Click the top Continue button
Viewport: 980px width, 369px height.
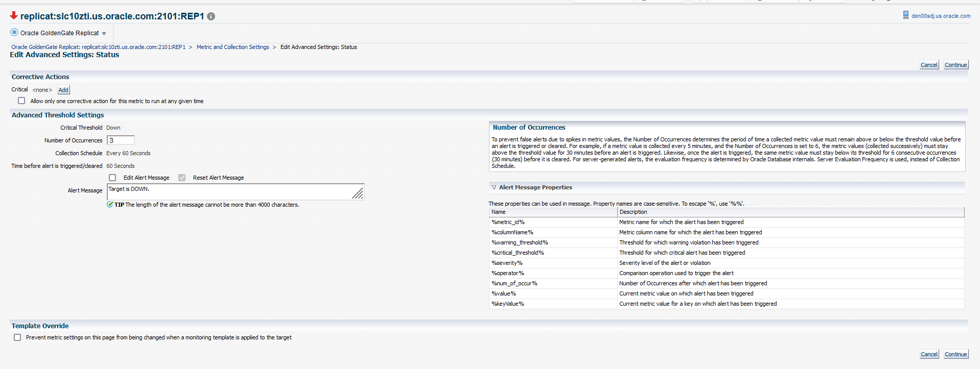pyautogui.click(x=955, y=65)
